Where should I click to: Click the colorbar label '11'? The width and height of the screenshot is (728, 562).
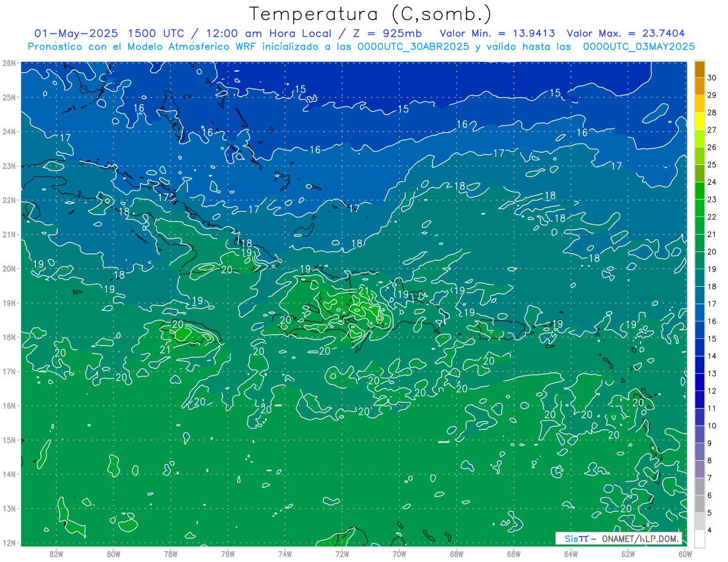[x=712, y=408]
